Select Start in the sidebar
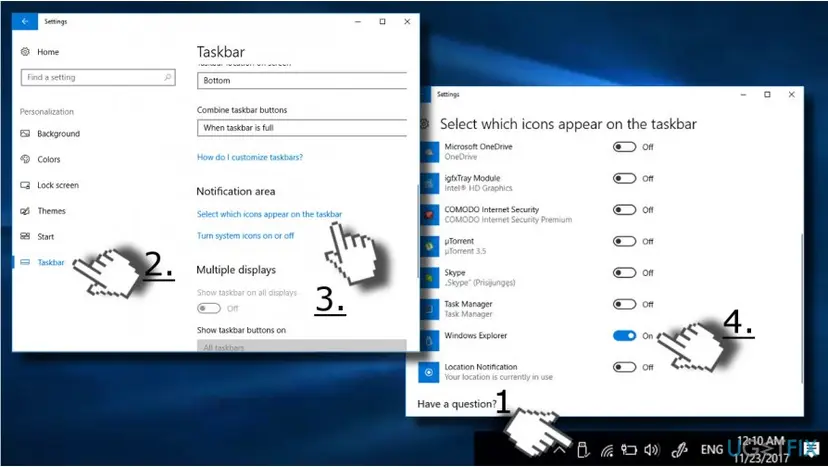The height and width of the screenshot is (467, 828). pyautogui.click(x=45, y=237)
